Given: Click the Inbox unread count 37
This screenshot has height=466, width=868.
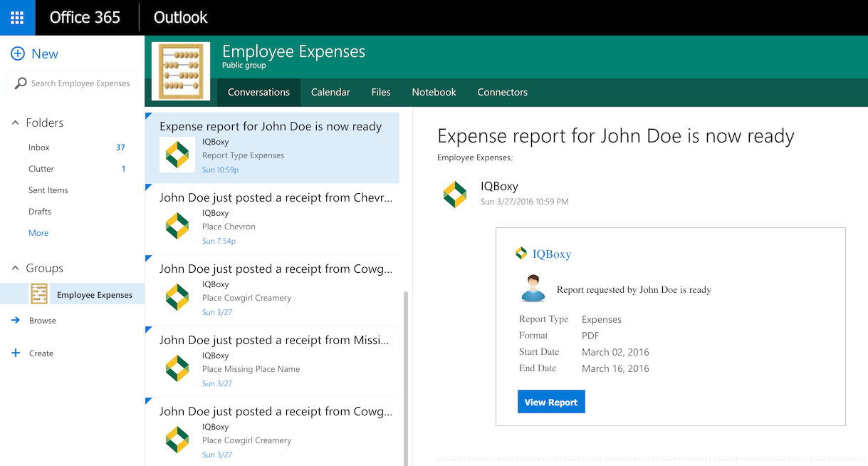Looking at the screenshot, I should coord(120,147).
